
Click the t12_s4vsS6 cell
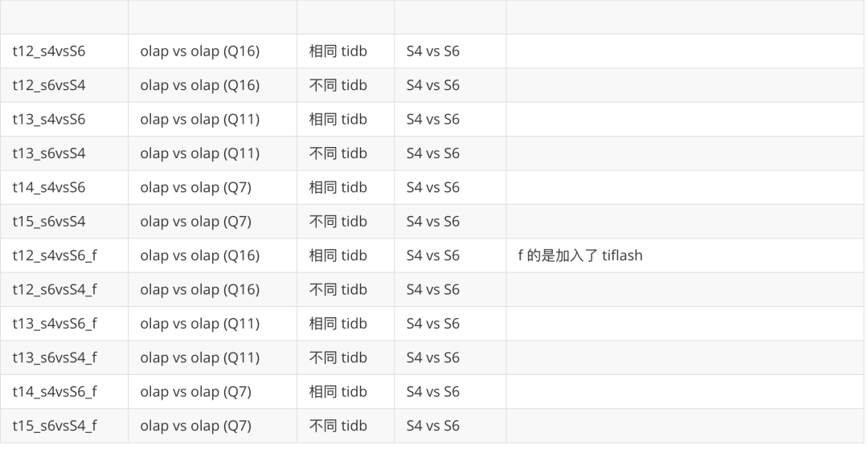click(49, 51)
